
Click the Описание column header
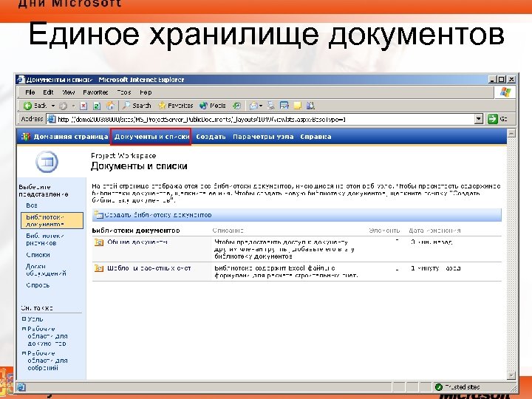pos(228,231)
